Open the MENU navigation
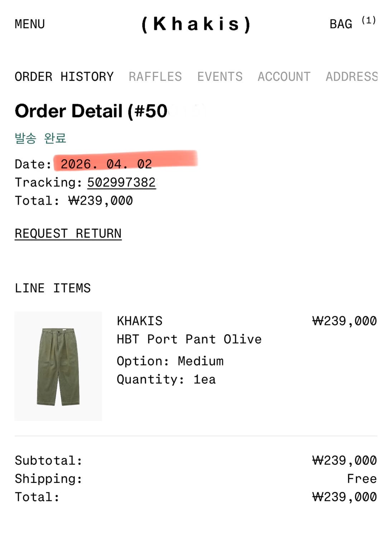The image size is (392, 537). pos(29,24)
